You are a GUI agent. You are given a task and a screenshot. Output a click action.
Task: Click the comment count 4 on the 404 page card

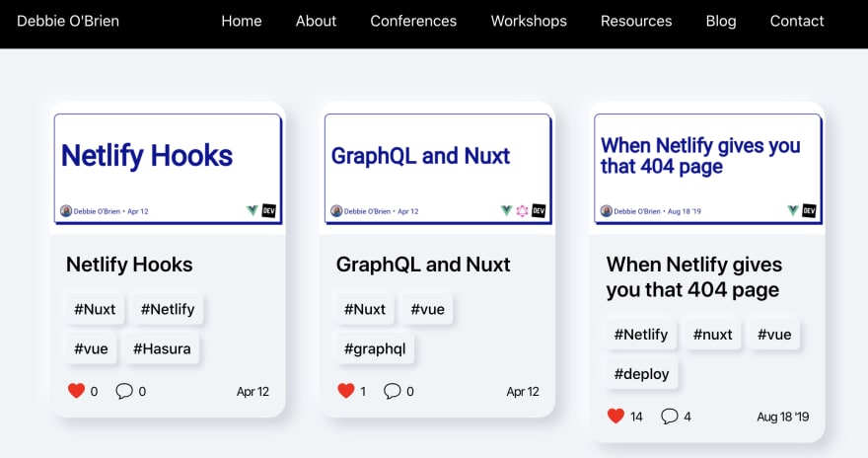coord(687,417)
